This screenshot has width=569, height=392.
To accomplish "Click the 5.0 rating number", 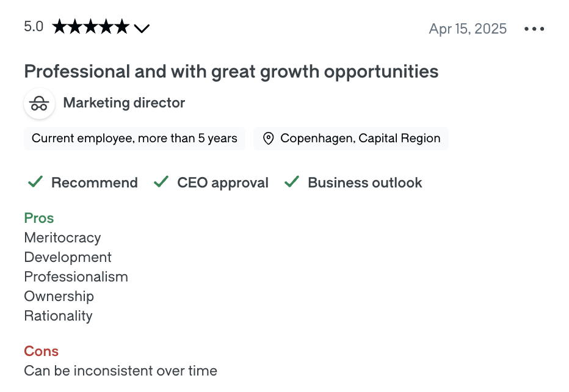I will (x=34, y=26).
